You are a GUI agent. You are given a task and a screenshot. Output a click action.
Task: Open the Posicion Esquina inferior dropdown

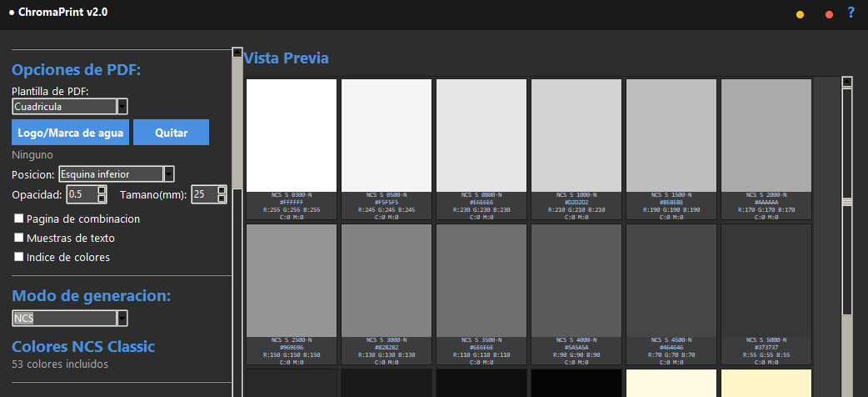pyautogui.click(x=117, y=174)
